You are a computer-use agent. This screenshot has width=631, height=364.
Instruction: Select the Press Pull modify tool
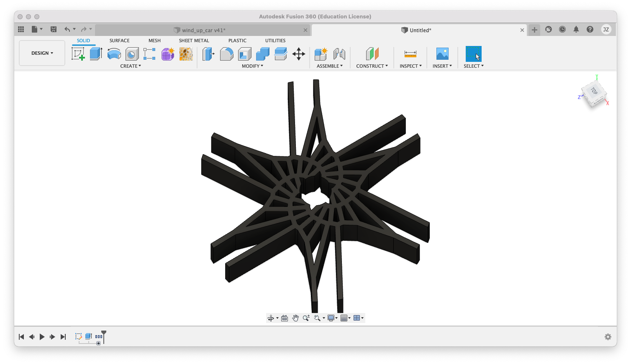click(208, 53)
